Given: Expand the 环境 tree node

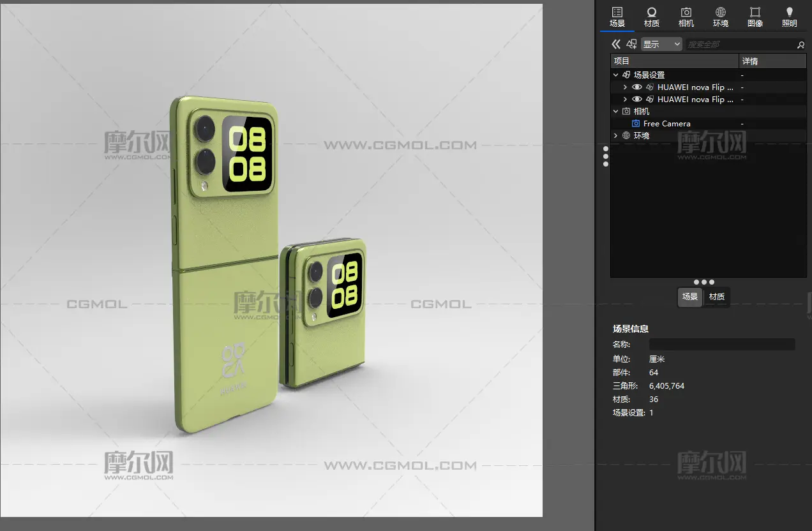Looking at the screenshot, I should 616,136.
